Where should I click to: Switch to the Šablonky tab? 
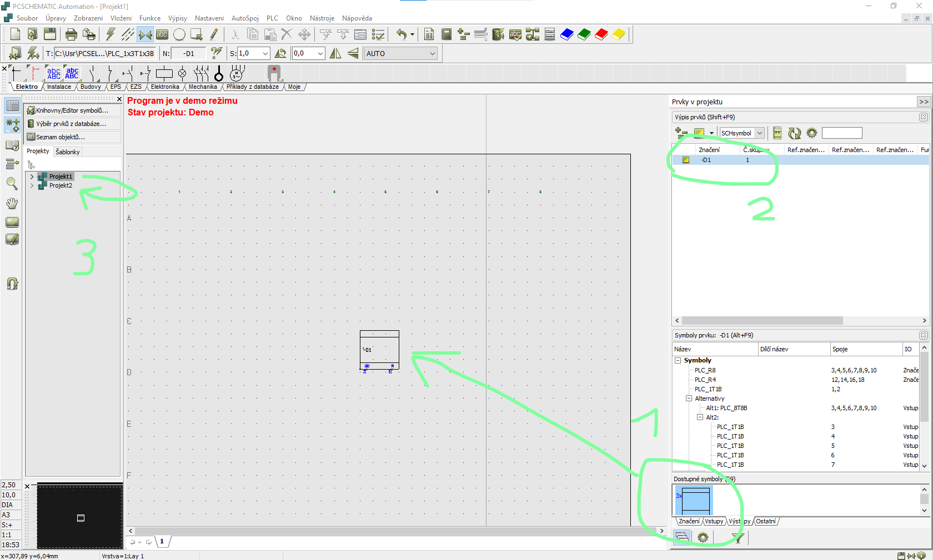[68, 152]
